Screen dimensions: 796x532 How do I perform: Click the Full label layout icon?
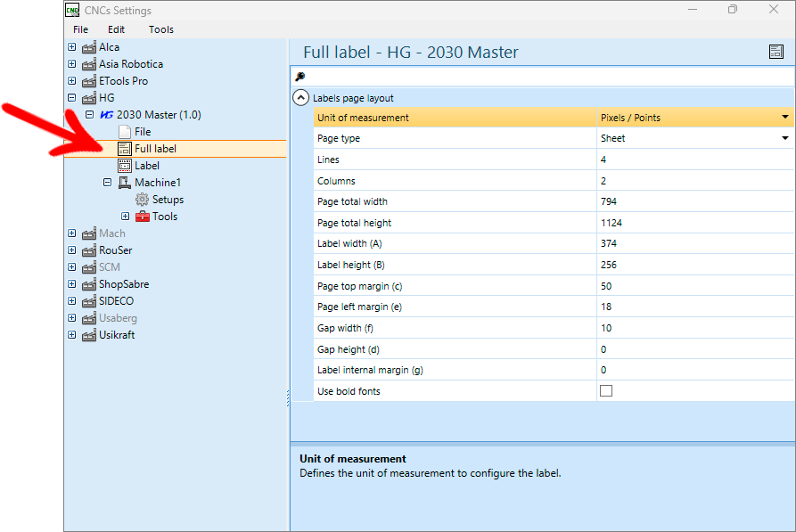(125, 149)
